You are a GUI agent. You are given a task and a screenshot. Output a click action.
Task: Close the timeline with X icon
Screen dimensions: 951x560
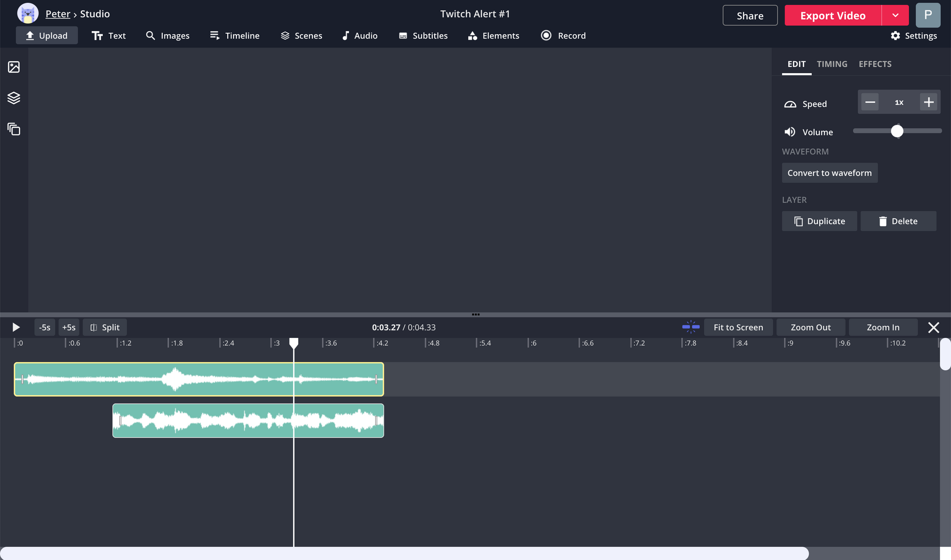[x=933, y=327]
